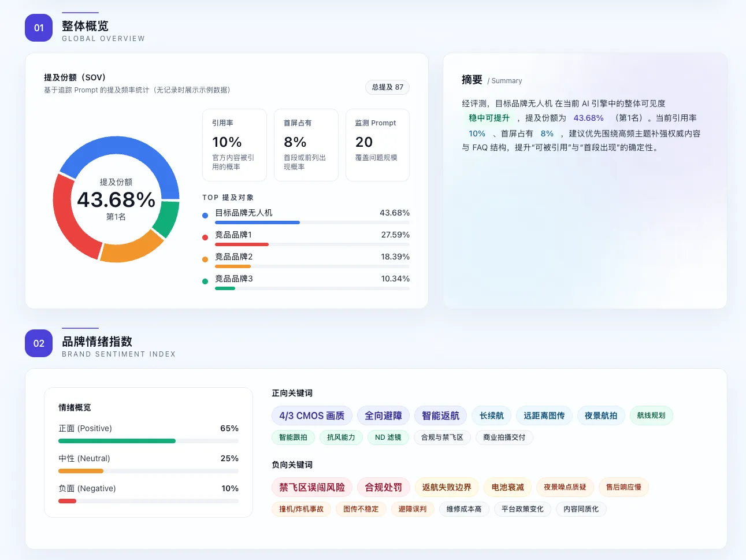
Task: Click the green legend dot for 竞品品牌3
Action: [205, 281]
